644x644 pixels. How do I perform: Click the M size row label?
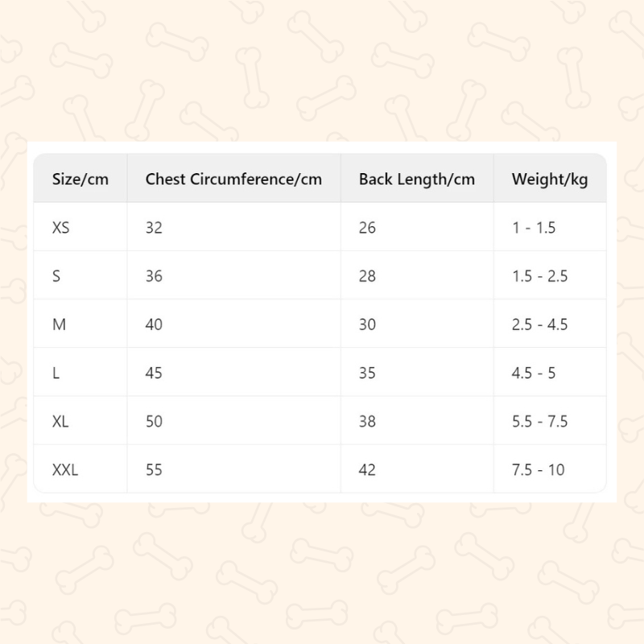tap(58, 324)
